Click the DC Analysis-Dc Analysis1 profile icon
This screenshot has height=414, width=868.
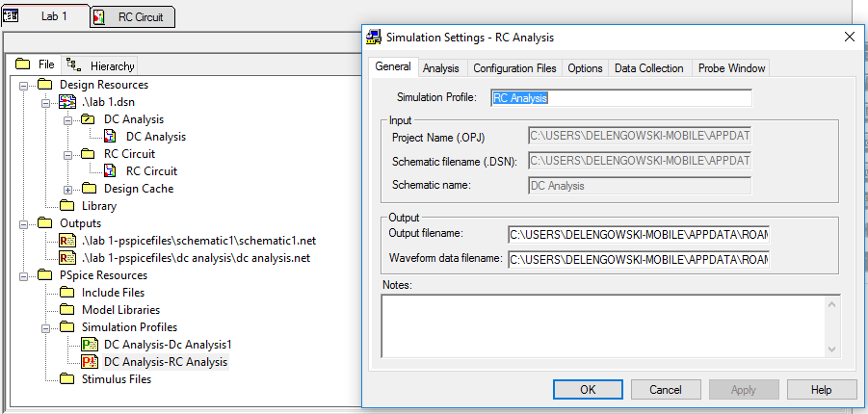[90, 345]
